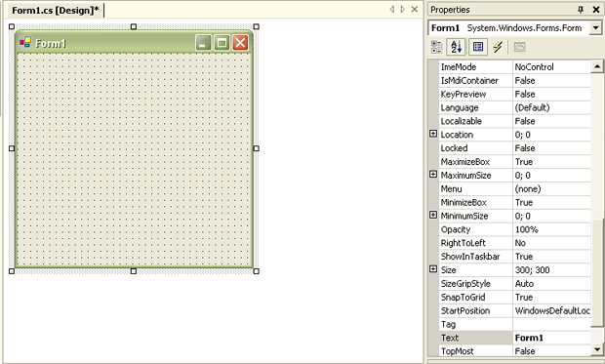Image resolution: width=605 pixels, height=364 pixels.
Task: Click the RightToLeft value No
Action: [x=520, y=243]
